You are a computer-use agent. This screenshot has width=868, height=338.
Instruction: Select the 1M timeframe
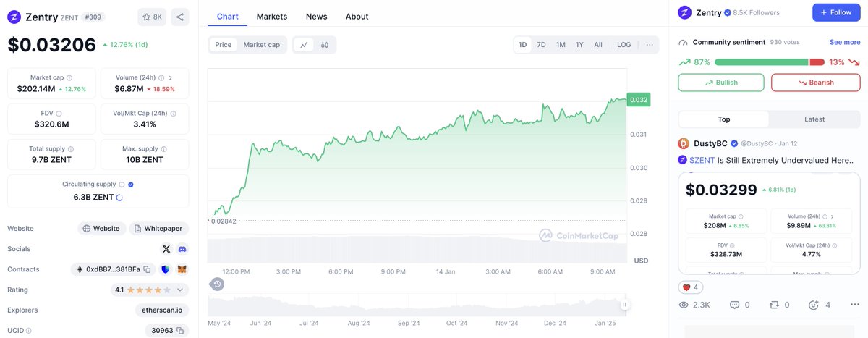click(x=561, y=45)
